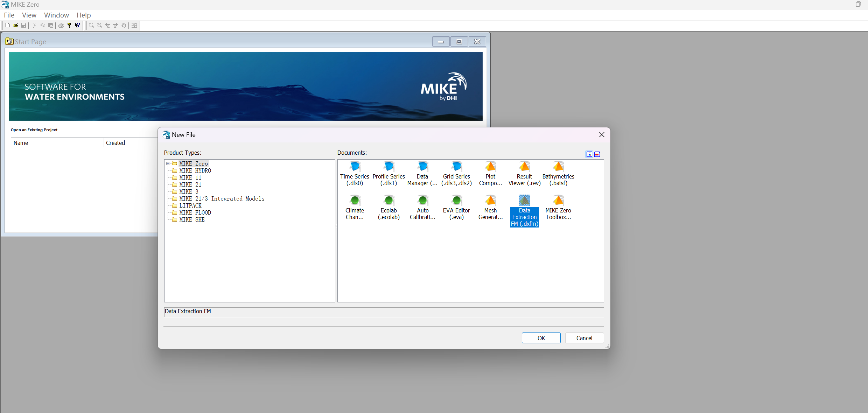Select Bathymetries (.batsf) document icon
Image resolution: width=868 pixels, height=413 pixels.
pyautogui.click(x=558, y=174)
